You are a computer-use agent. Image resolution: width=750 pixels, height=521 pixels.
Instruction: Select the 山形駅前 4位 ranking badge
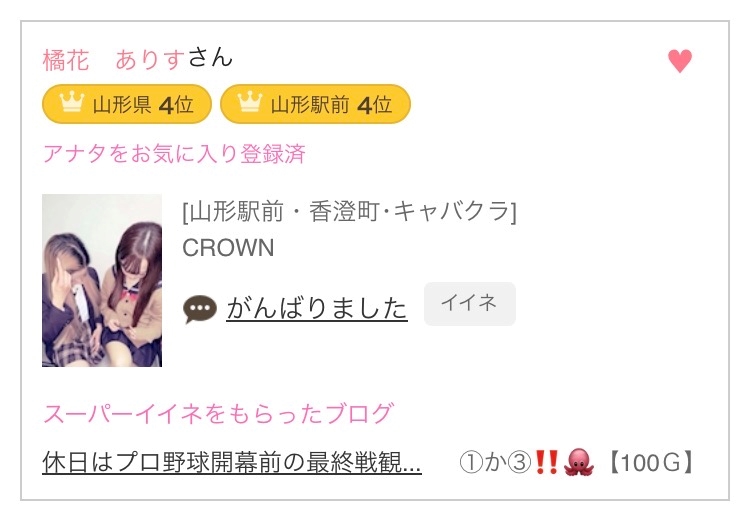click(x=315, y=104)
